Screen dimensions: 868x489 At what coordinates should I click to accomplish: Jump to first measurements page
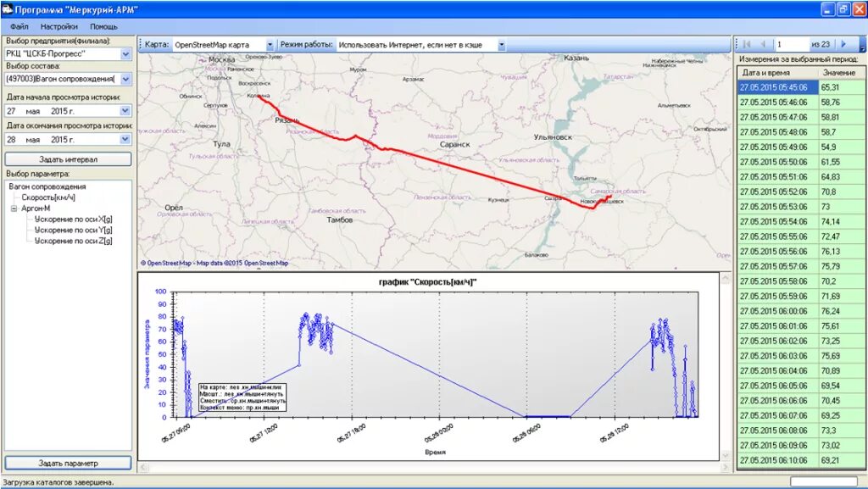coord(747,44)
